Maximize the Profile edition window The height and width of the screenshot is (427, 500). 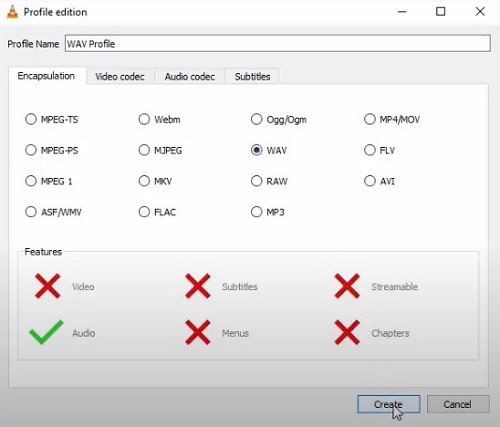(x=441, y=12)
